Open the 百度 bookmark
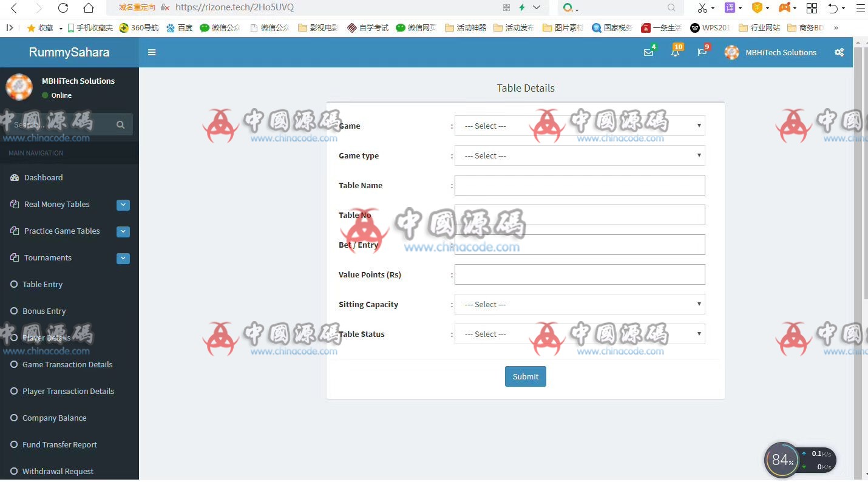 click(180, 28)
